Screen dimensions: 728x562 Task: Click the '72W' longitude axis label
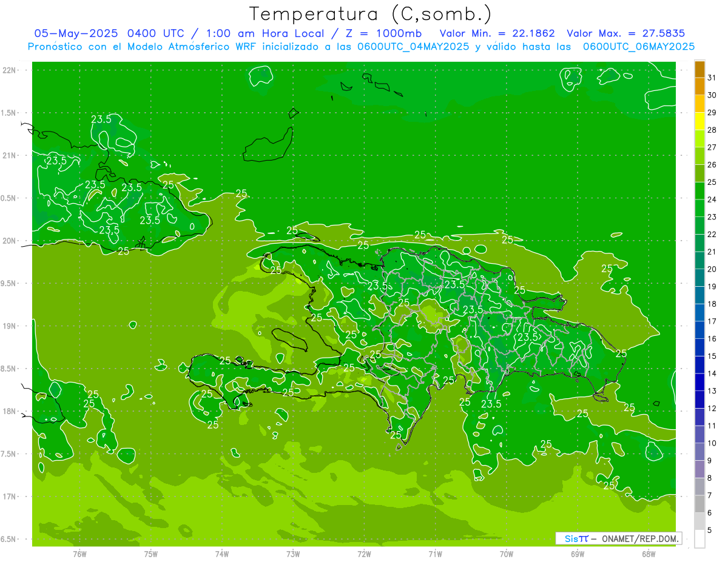(364, 554)
